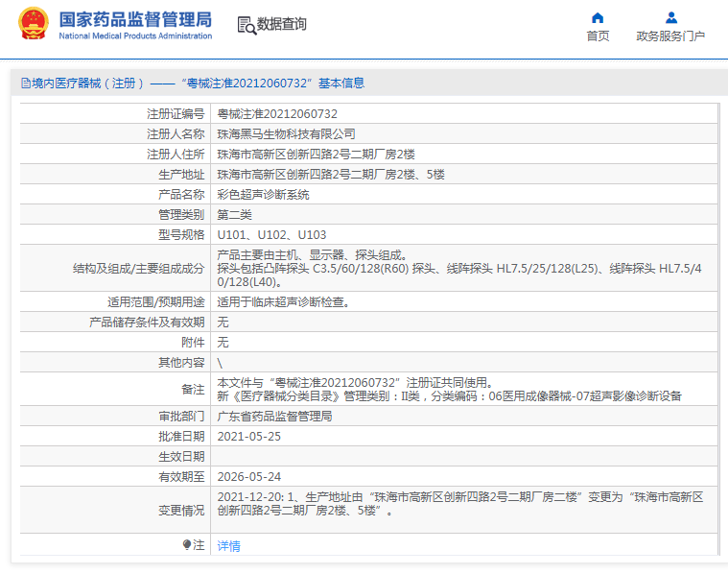Select the 备注 remarks content
Image resolution: width=728 pixels, height=574 pixels.
(x=449, y=389)
